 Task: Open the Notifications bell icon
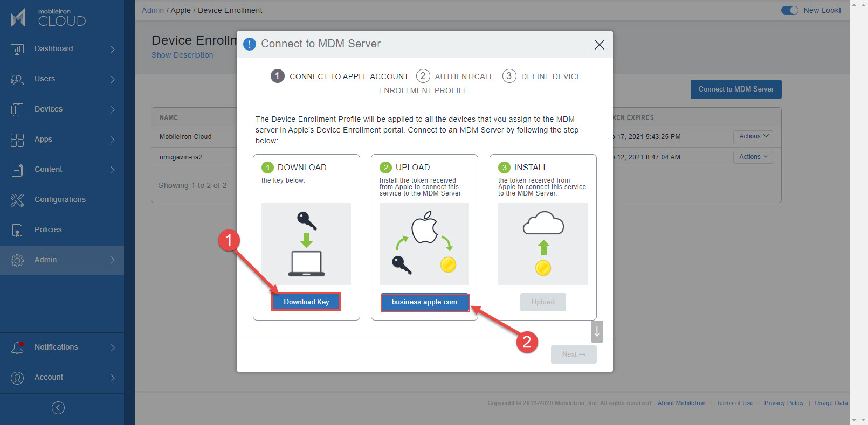click(x=17, y=347)
